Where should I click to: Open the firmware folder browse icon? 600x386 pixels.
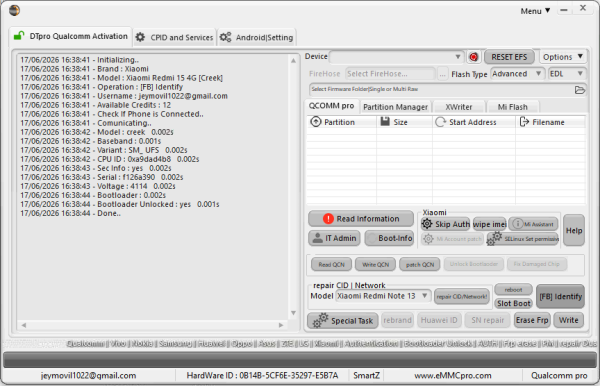[580, 90]
